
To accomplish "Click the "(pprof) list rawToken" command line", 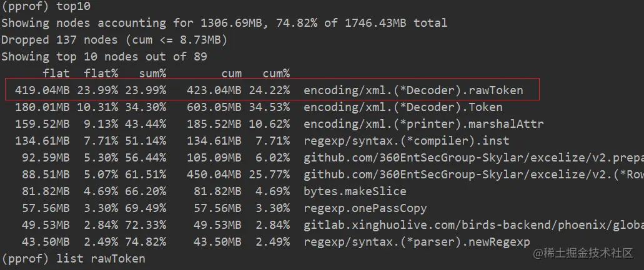I will 73,258.
